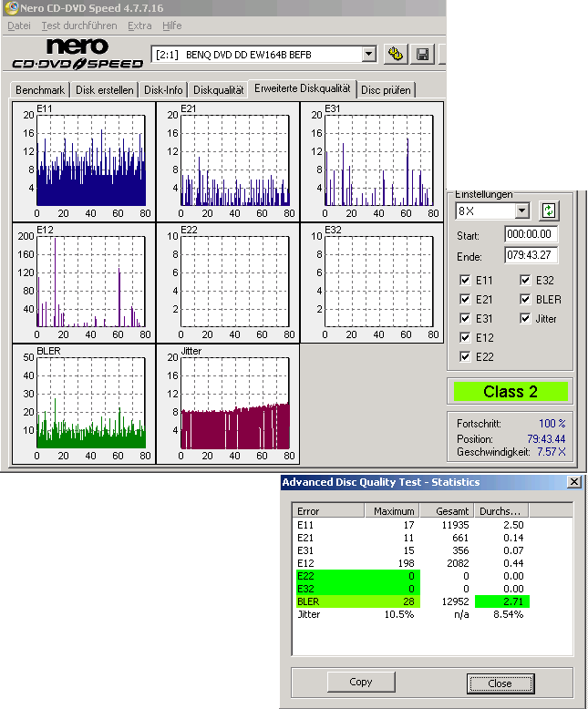Click the save floppy disk icon
Screen dimensions: 588x709
coord(422,55)
